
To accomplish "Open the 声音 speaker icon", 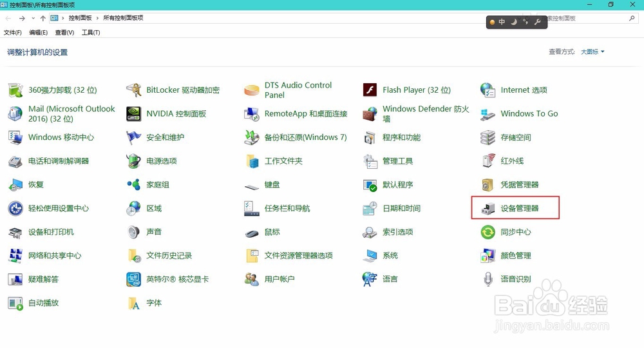I will (x=134, y=232).
